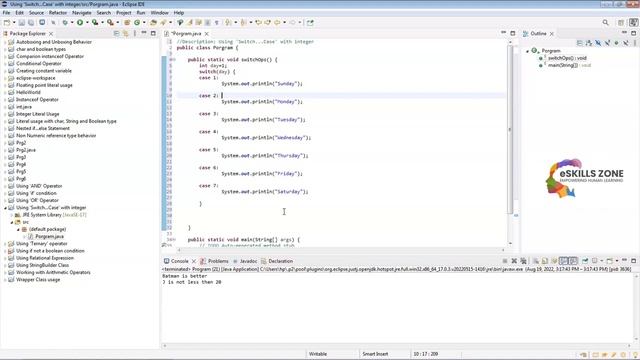Minimize the Package Explorer view
The image size is (640, 360).
point(144,33)
